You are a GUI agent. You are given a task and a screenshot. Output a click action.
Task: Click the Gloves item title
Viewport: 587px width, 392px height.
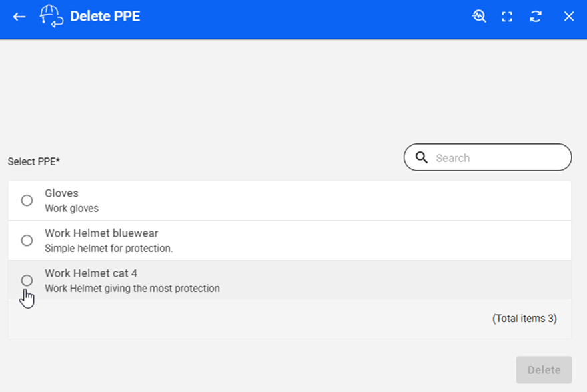(x=61, y=193)
